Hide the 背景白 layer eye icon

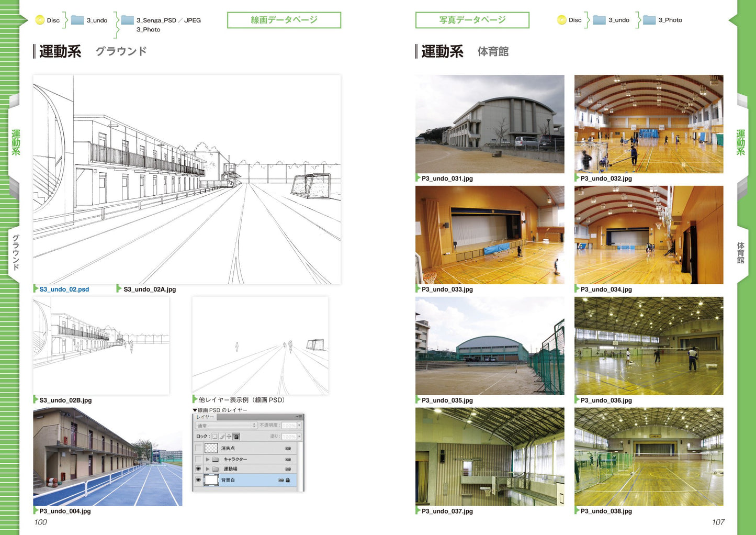tap(198, 480)
